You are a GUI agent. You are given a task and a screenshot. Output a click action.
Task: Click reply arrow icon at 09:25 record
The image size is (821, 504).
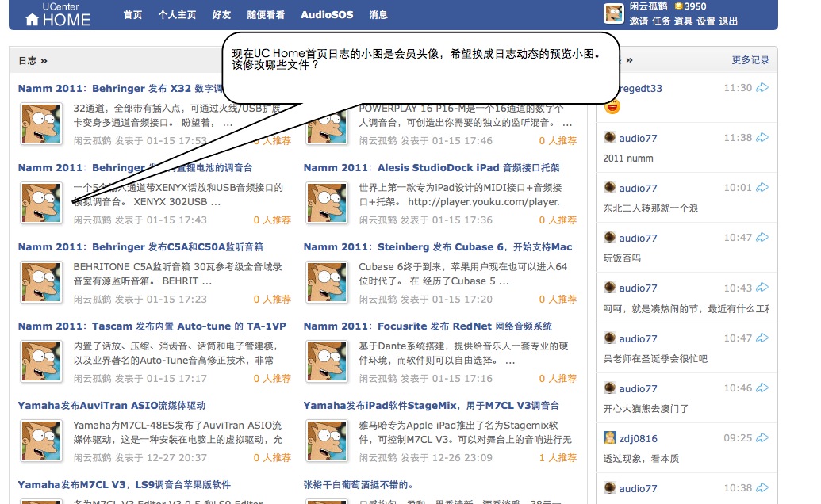click(x=762, y=437)
